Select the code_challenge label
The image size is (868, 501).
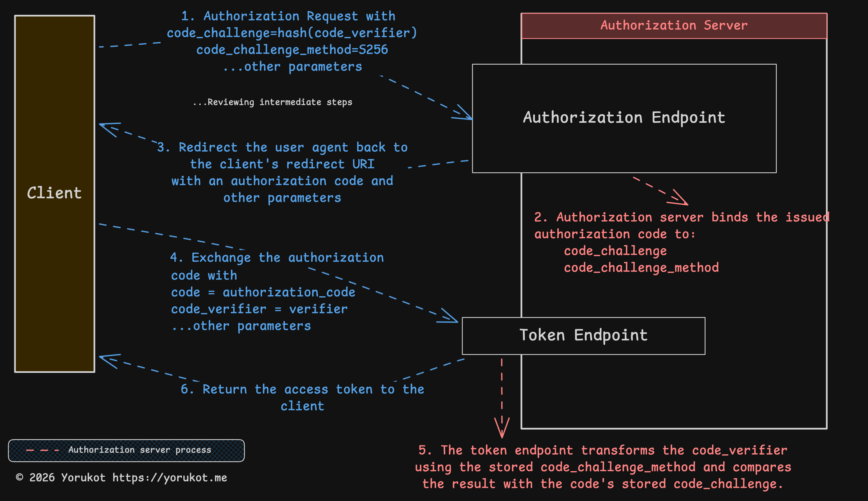tap(615, 251)
